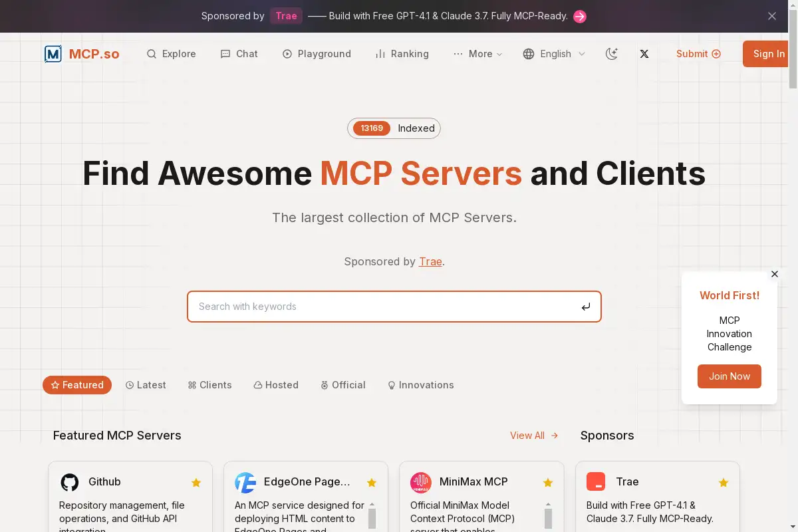
Task: Open the Explore page
Action: click(x=172, y=54)
